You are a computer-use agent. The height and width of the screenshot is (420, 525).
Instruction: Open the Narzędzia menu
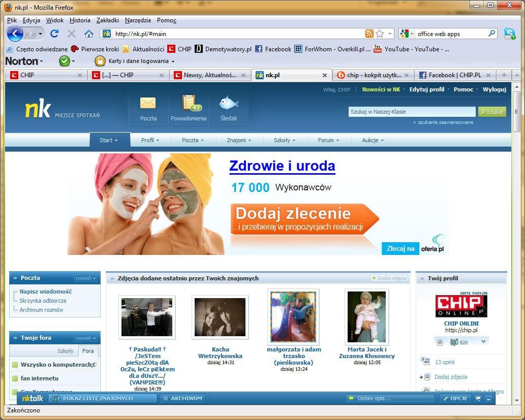[x=138, y=20]
